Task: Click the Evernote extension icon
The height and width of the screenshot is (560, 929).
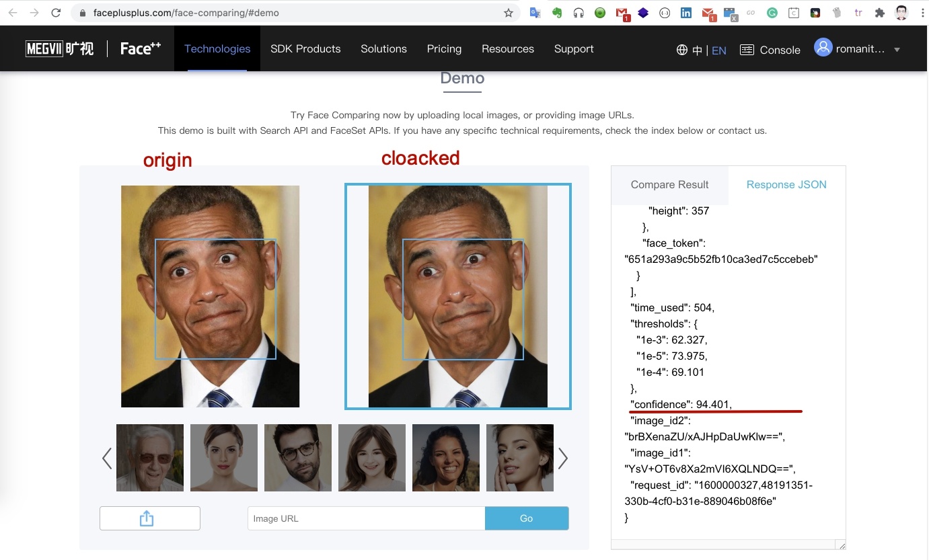Action: [x=556, y=13]
